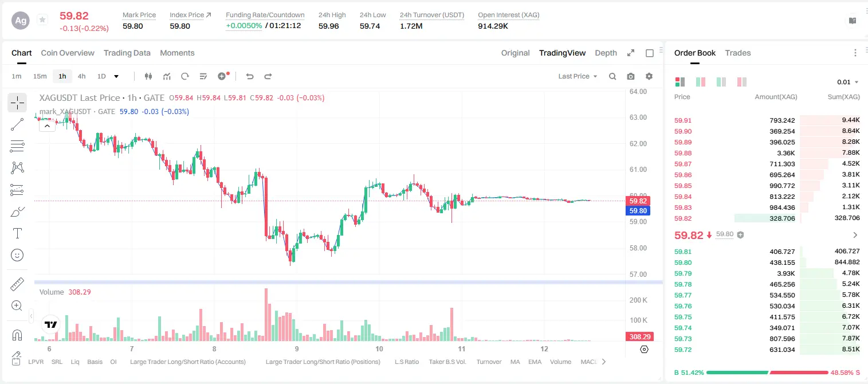868x384 pixels.
Task: Switch chart to Depth view
Action: coord(606,53)
